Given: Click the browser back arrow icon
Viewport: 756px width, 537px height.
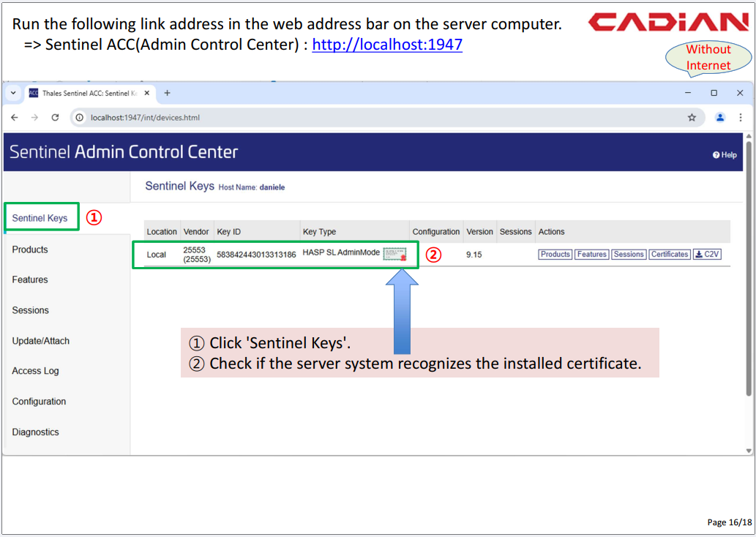Looking at the screenshot, I should tap(15, 117).
